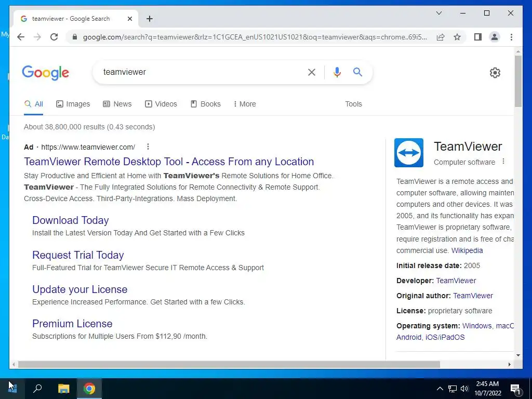Click the Original author TeamViewer link

[x=473, y=296]
